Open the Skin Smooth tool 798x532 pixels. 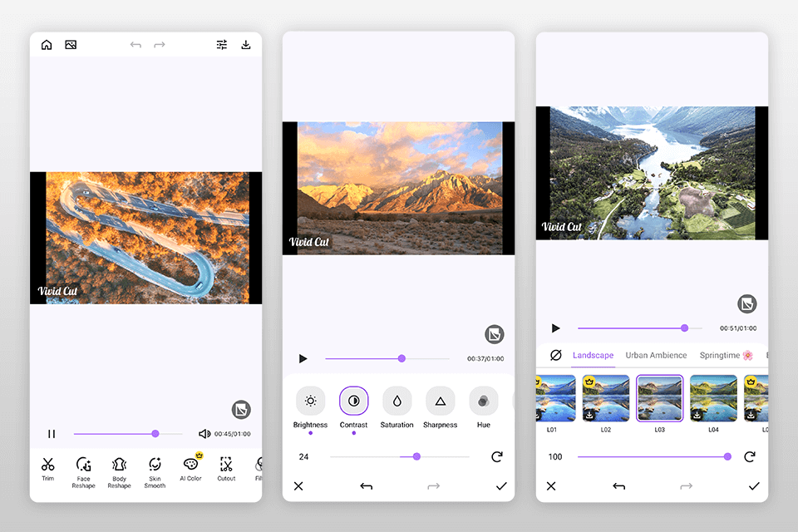point(155,472)
